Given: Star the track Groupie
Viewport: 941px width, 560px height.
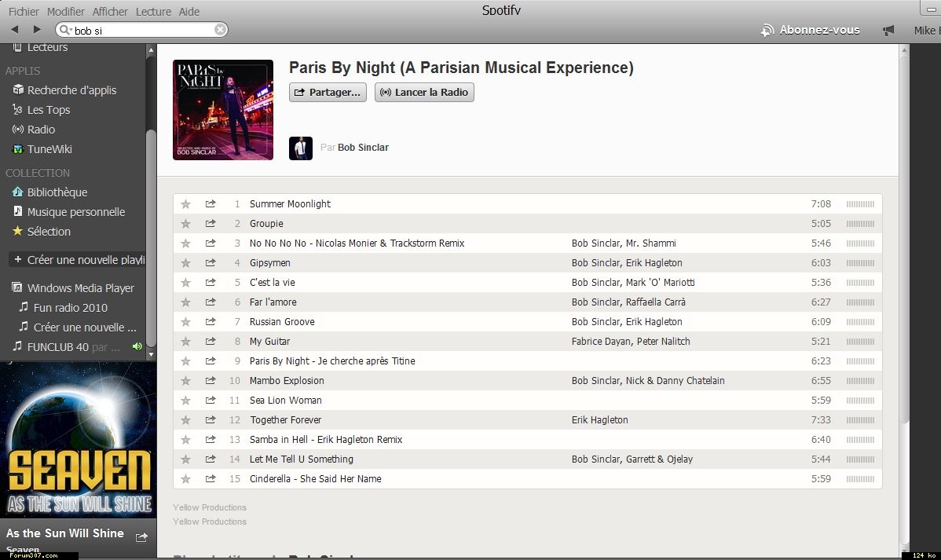Looking at the screenshot, I should point(186,223).
